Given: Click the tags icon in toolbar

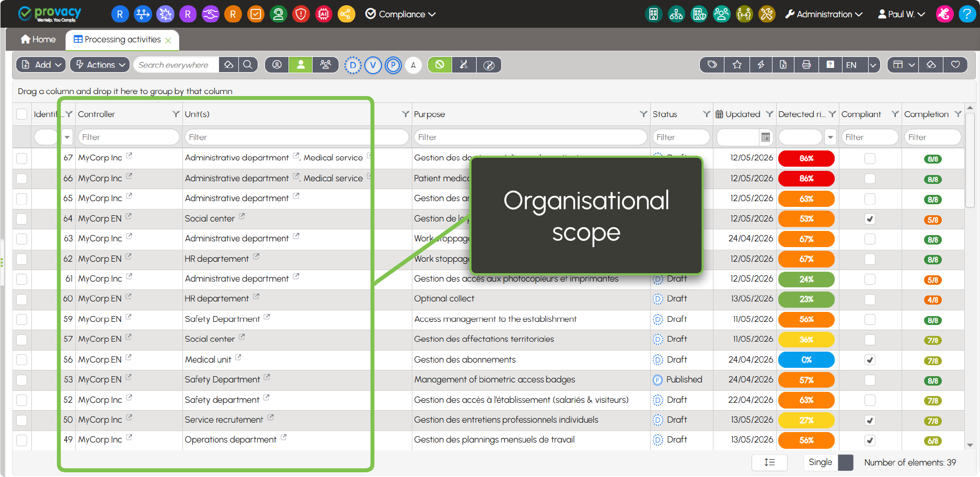Looking at the screenshot, I should click(x=712, y=65).
